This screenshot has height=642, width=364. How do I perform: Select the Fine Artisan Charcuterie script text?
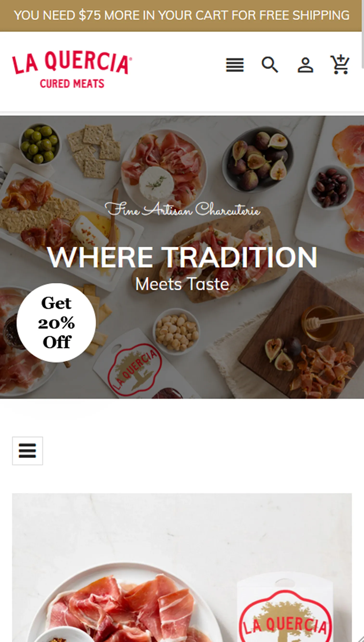[183, 209]
